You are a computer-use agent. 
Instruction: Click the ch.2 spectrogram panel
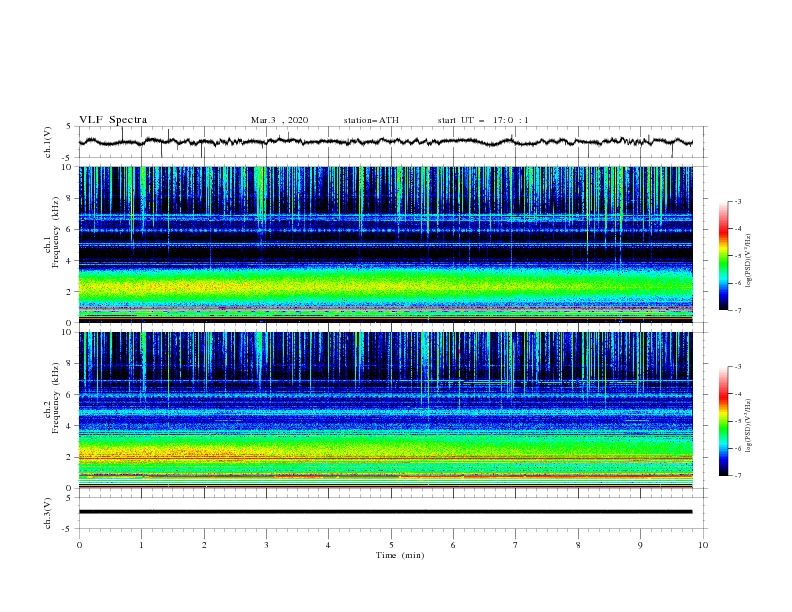[x=386, y=410]
